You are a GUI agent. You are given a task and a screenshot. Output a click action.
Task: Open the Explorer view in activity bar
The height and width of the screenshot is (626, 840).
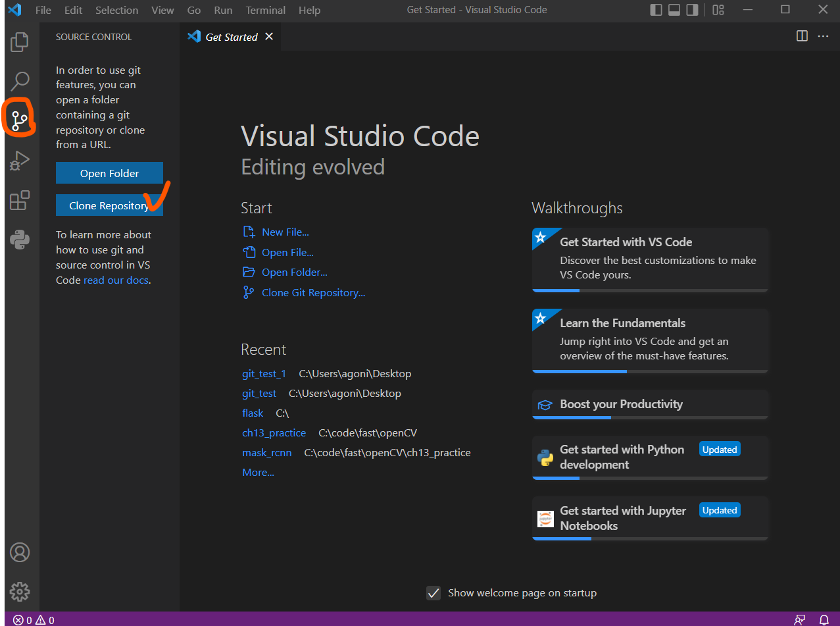coord(20,42)
